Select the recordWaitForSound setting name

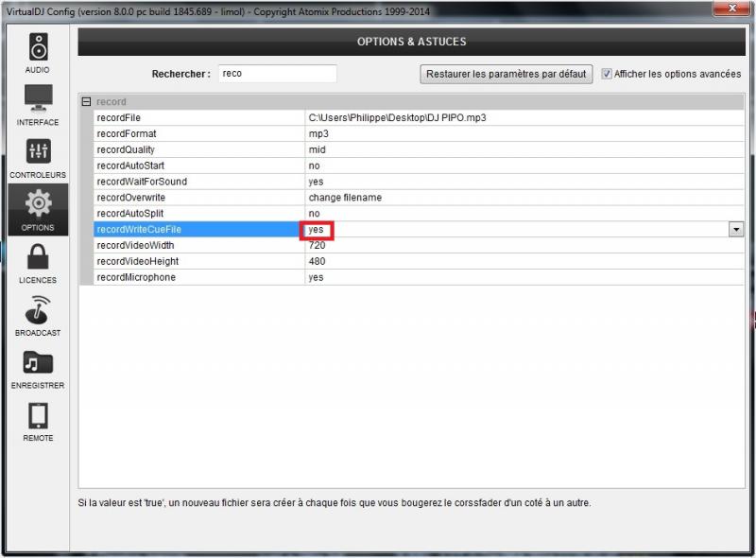point(142,182)
